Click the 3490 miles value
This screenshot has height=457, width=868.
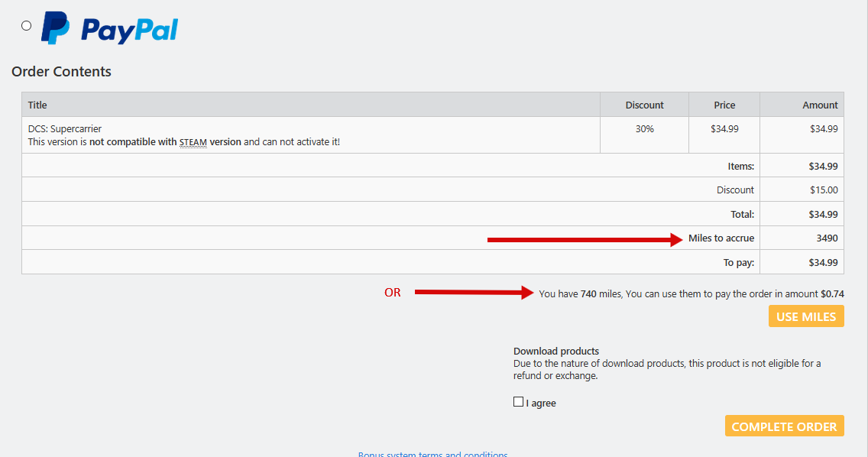tap(827, 238)
